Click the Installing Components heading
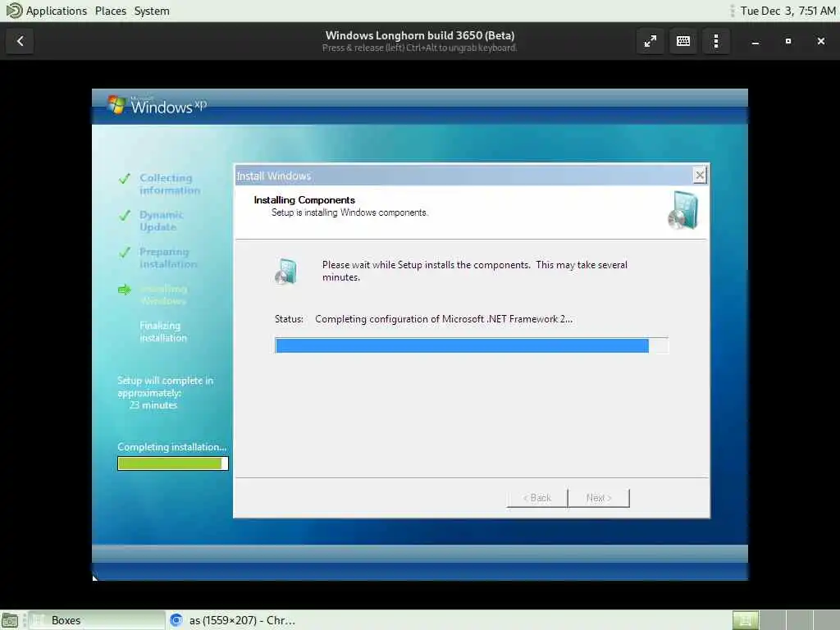 click(304, 200)
